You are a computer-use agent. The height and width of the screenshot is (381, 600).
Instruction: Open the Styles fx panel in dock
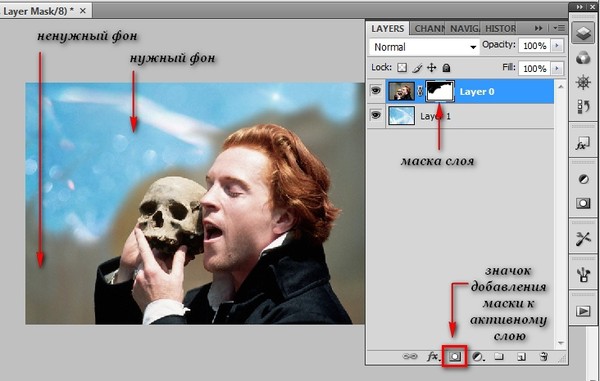point(583,144)
